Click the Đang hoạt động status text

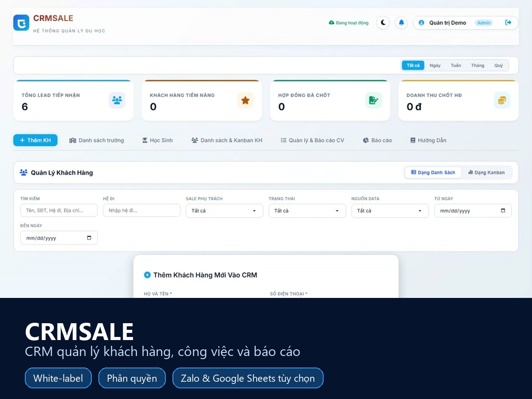pyautogui.click(x=352, y=23)
